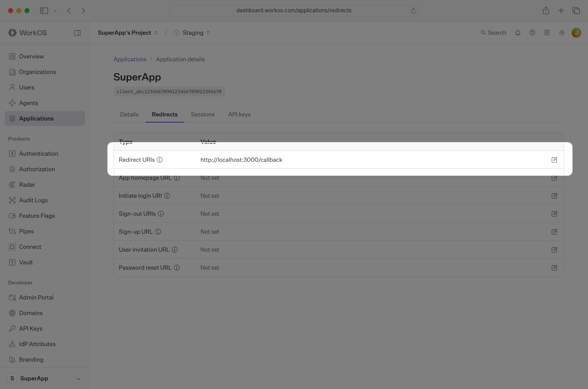Edit the Password reset URL row
This screenshot has height=389, width=588.
point(554,268)
